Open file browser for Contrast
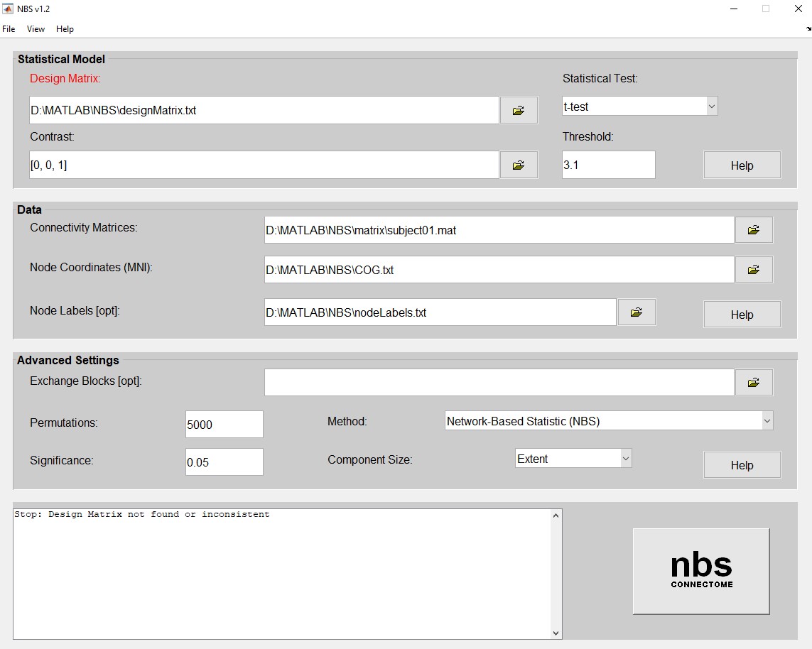 [x=519, y=165]
